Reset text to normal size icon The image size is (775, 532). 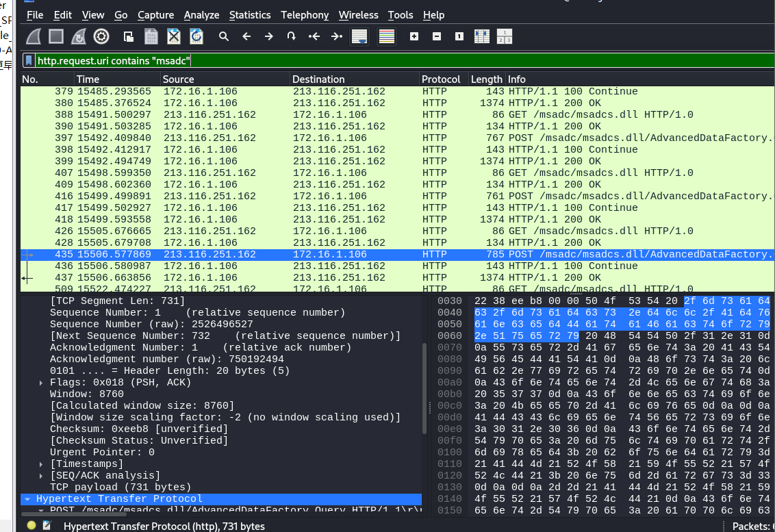pos(459,36)
